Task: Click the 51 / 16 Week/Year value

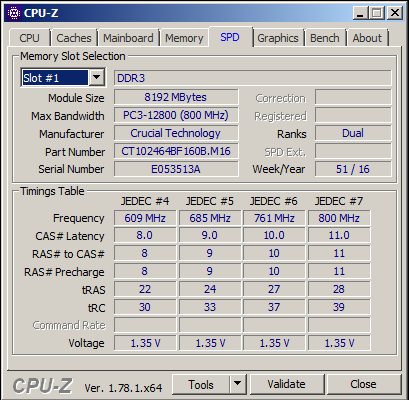Action: 353,169
